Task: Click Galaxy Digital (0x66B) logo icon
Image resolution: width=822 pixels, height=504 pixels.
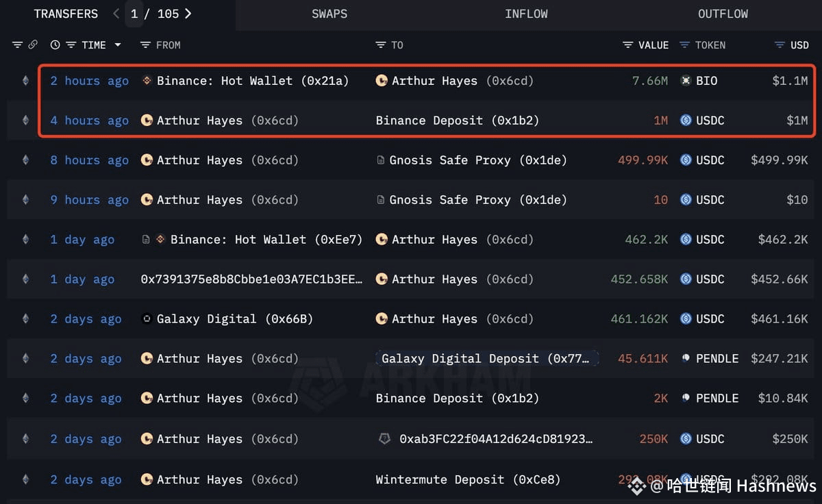Action: pyautogui.click(x=146, y=318)
